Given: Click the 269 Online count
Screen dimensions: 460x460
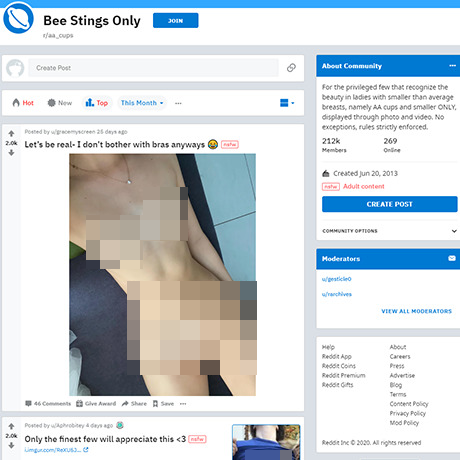Looking at the screenshot, I should coord(392,145).
